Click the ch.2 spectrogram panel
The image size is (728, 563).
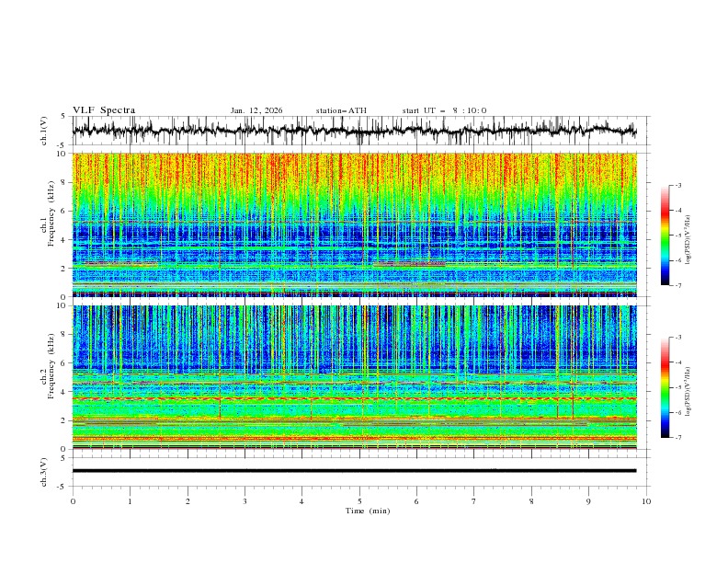tap(354, 377)
